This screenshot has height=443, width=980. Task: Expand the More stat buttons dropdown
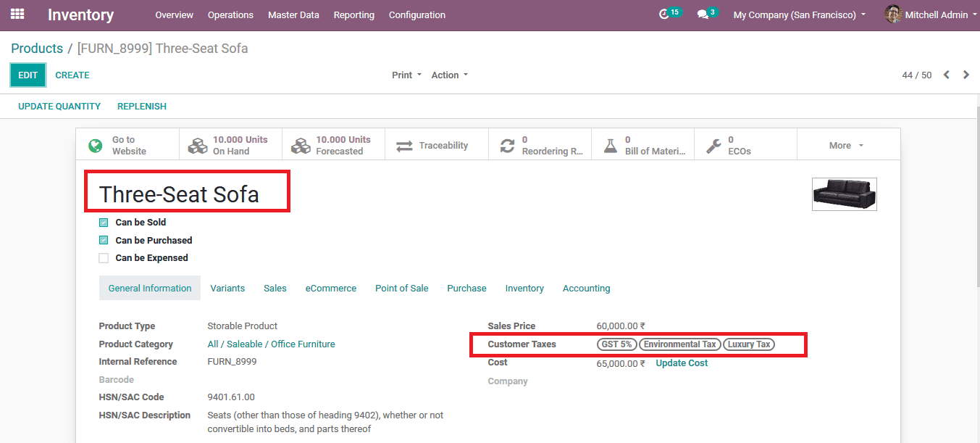[x=847, y=146]
